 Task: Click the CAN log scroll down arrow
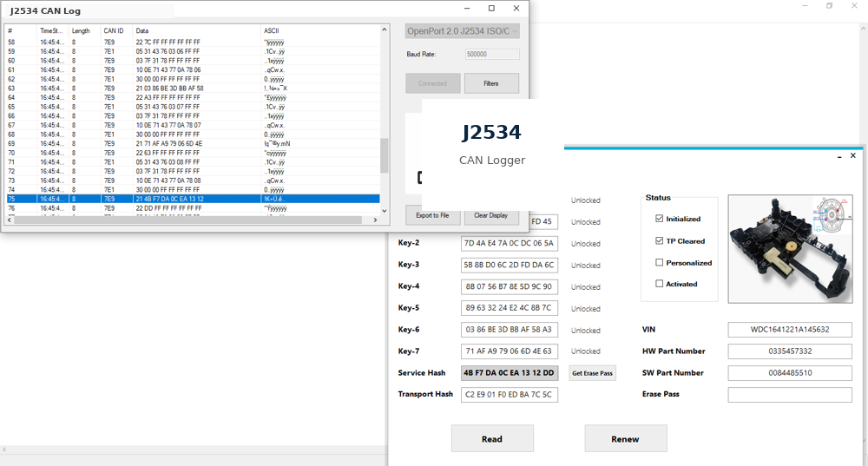point(385,210)
